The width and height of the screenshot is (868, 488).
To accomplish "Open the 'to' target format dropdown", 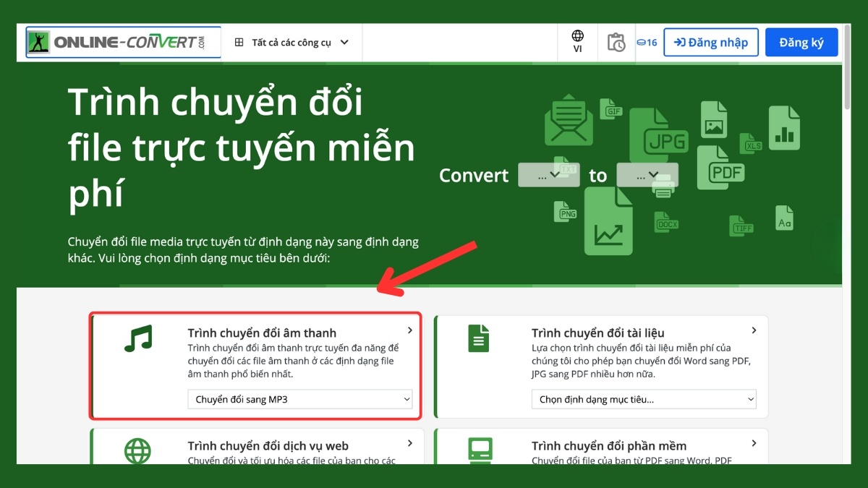I will click(x=647, y=175).
